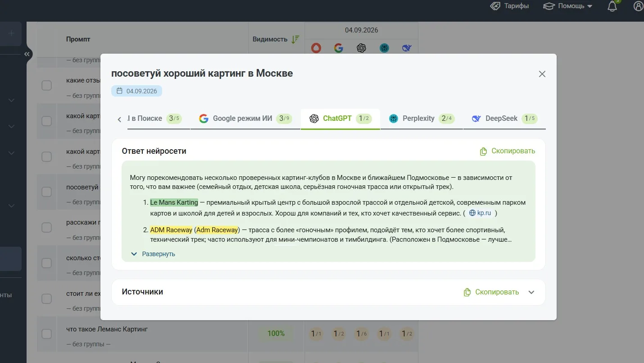Click the 100% visibility value
The image size is (644, 363).
276,334
